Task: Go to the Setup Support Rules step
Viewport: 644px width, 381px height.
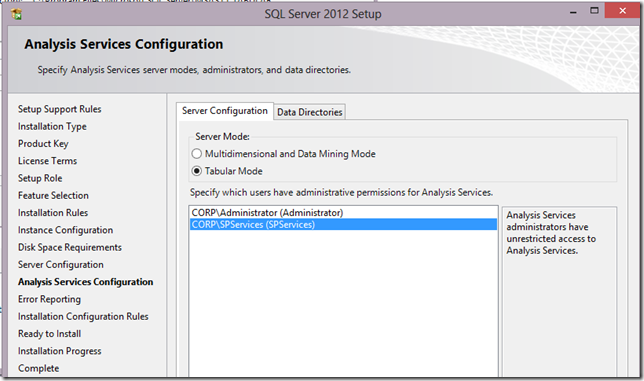Action: tap(60, 109)
